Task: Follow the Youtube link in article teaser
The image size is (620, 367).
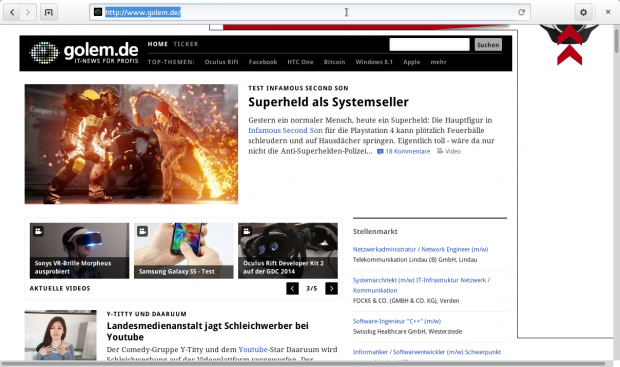Action: 253,350
